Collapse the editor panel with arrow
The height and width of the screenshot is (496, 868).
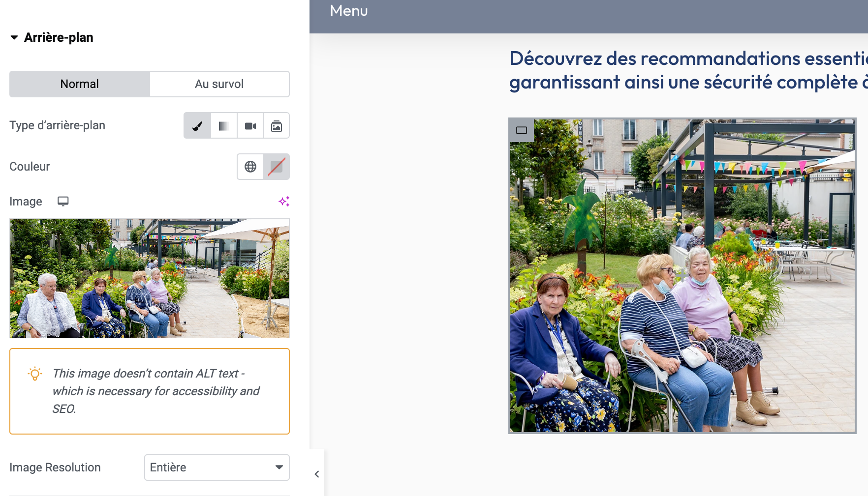tap(317, 474)
